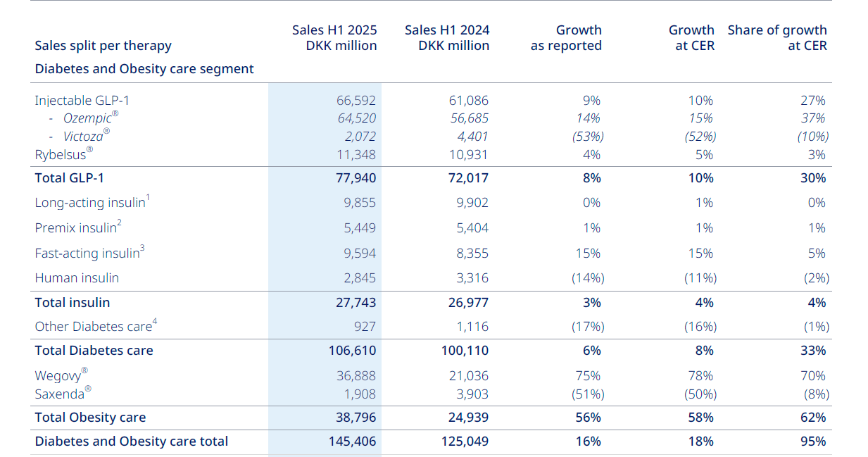Select the 'Injectable GLP-1' row label

click(82, 101)
